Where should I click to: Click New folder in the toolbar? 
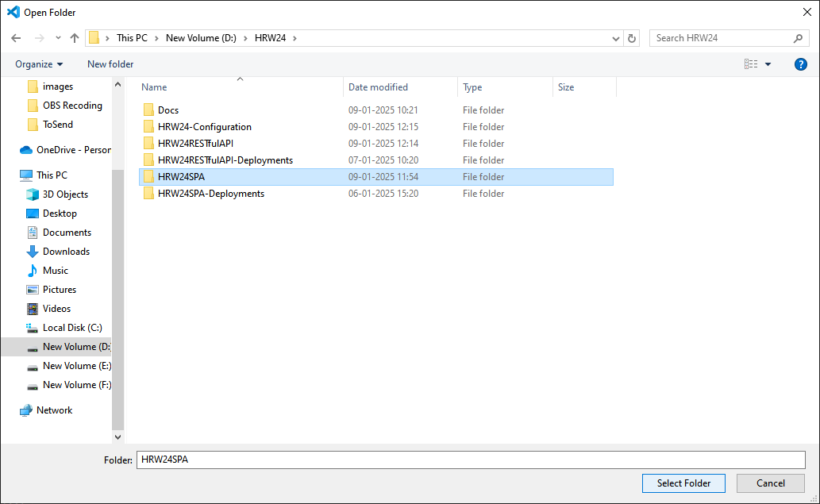click(110, 64)
